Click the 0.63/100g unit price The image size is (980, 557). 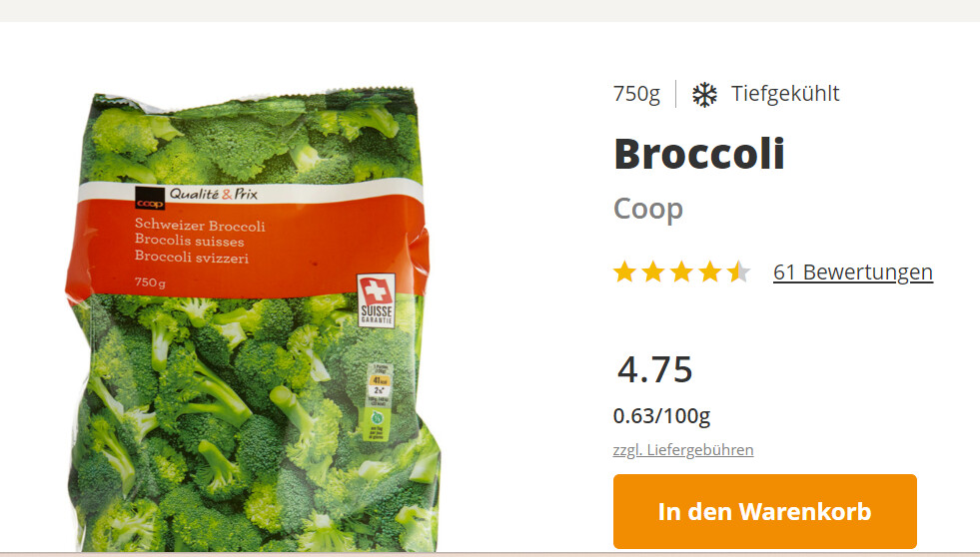662,416
